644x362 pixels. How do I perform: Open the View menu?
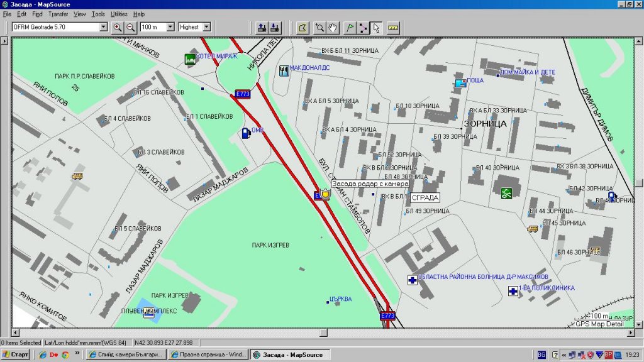pyautogui.click(x=79, y=14)
